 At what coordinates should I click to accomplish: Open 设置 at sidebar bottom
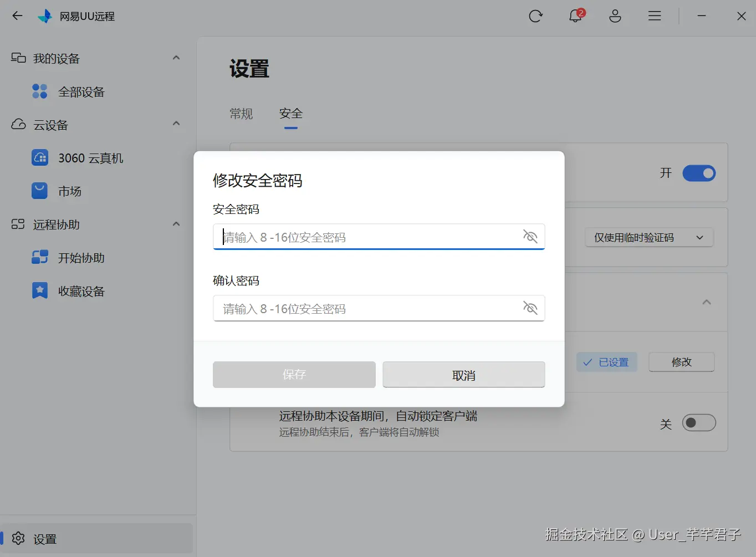[x=97, y=538]
